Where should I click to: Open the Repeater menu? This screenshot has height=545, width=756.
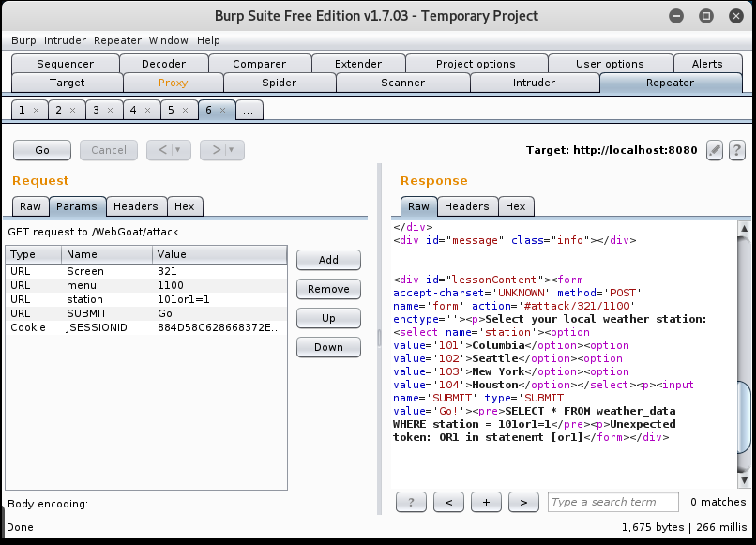click(117, 40)
